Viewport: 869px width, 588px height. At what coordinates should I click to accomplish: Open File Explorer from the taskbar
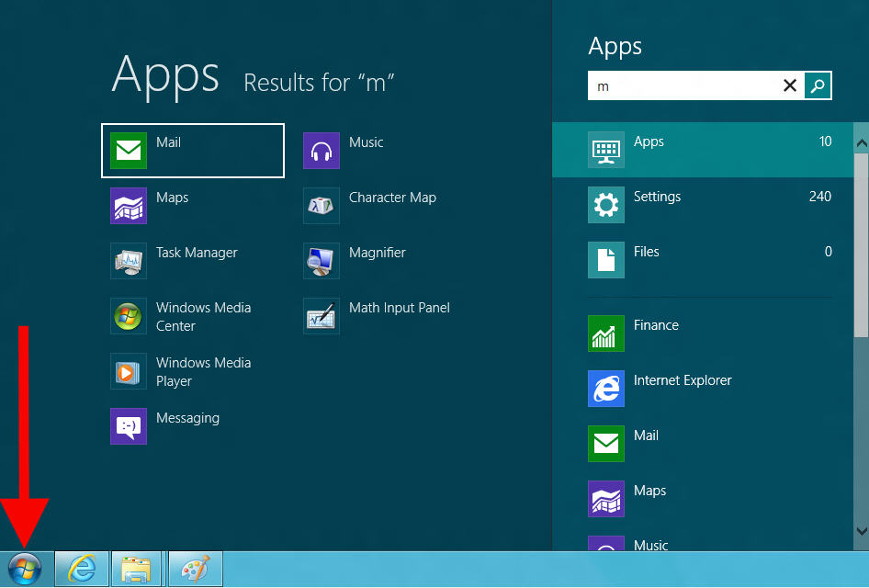coord(136,569)
